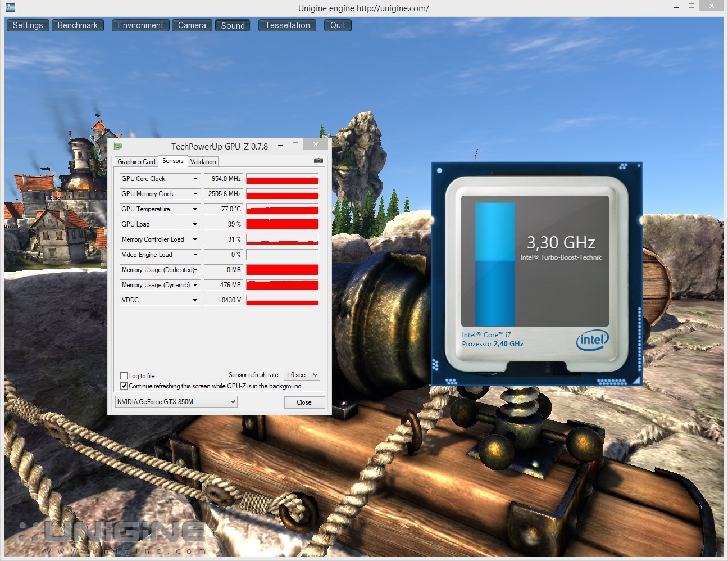Click the 3,30 GHz Turbo Boost reading

coord(561,242)
